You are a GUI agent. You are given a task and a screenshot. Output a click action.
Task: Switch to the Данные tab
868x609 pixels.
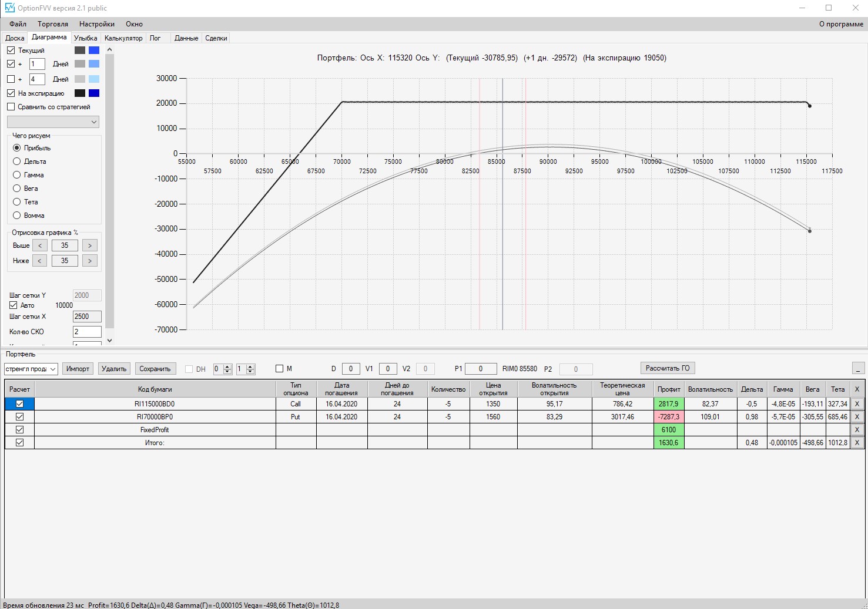tap(186, 38)
